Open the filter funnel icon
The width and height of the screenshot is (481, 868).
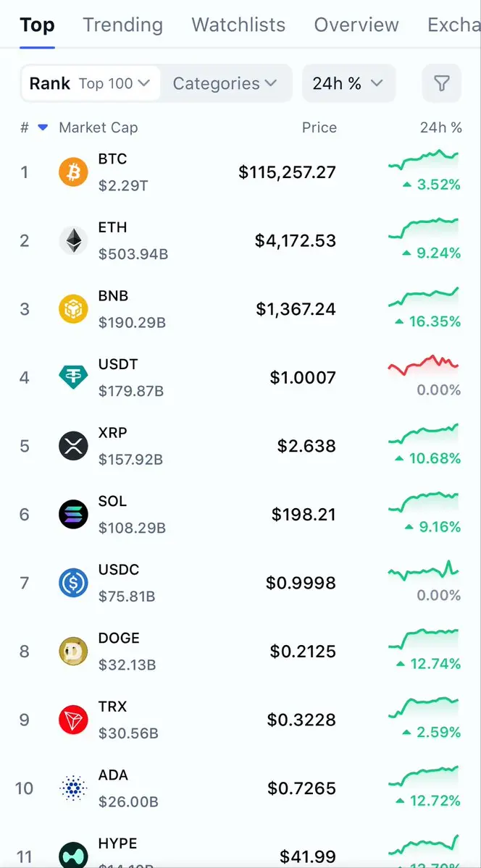(442, 83)
